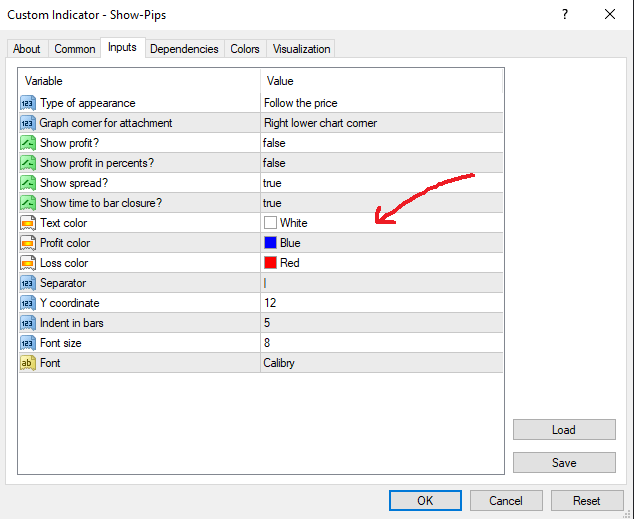Click the integer icon beside Indent in bars

click(x=28, y=323)
